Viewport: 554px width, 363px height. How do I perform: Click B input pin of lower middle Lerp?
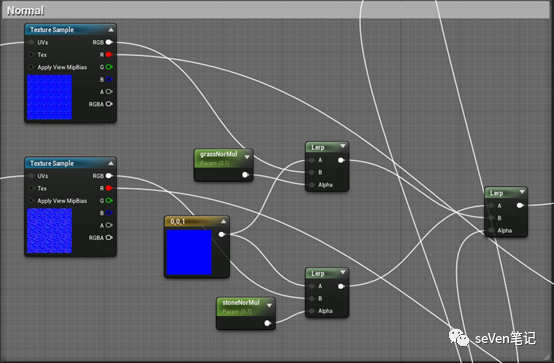[x=312, y=299]
